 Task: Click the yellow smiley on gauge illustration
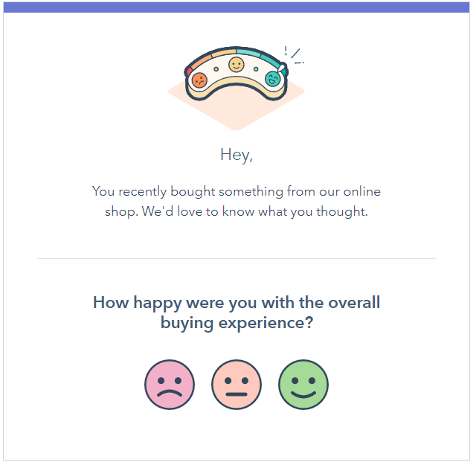pos(237,65)
